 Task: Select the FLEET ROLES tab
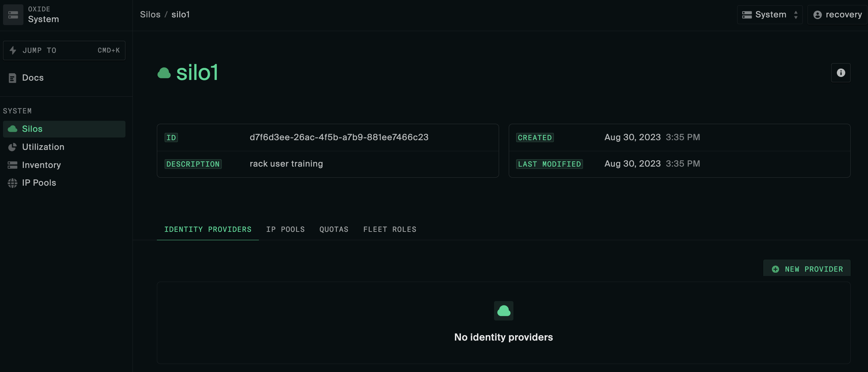(390, 228)
